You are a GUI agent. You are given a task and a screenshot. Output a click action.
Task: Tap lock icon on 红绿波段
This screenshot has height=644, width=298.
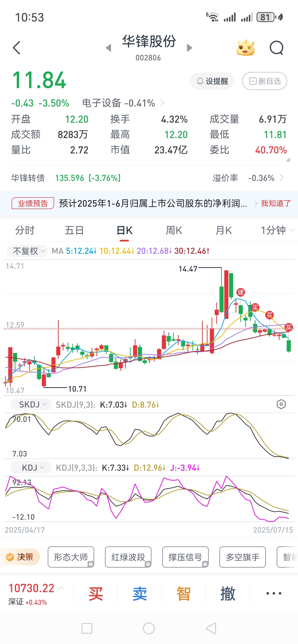(x=148, y=564)
